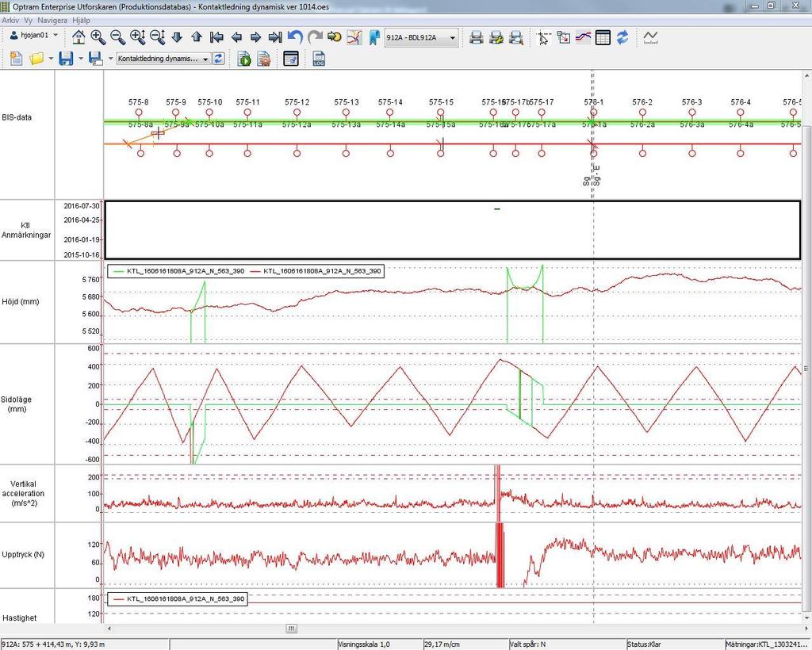Click the horizontal scrollbar left arrow

[x=109, y=629]
